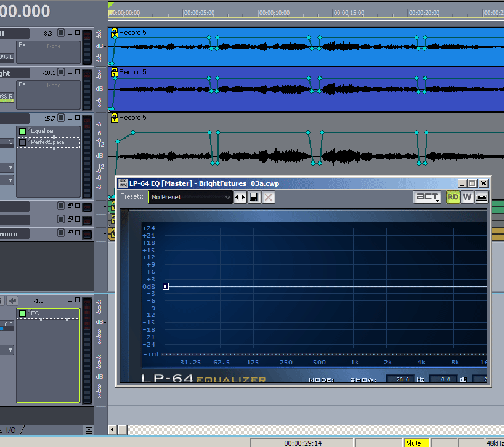Enable the PerfectSpace effect
This screenshot has height=447, width=504.
coord(23,142)
